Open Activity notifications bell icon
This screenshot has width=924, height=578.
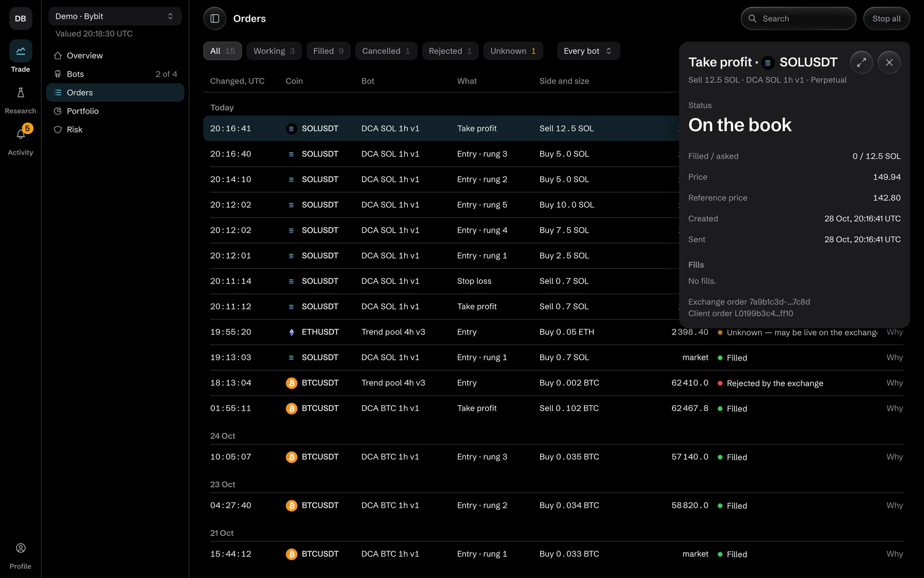(20, 134)
